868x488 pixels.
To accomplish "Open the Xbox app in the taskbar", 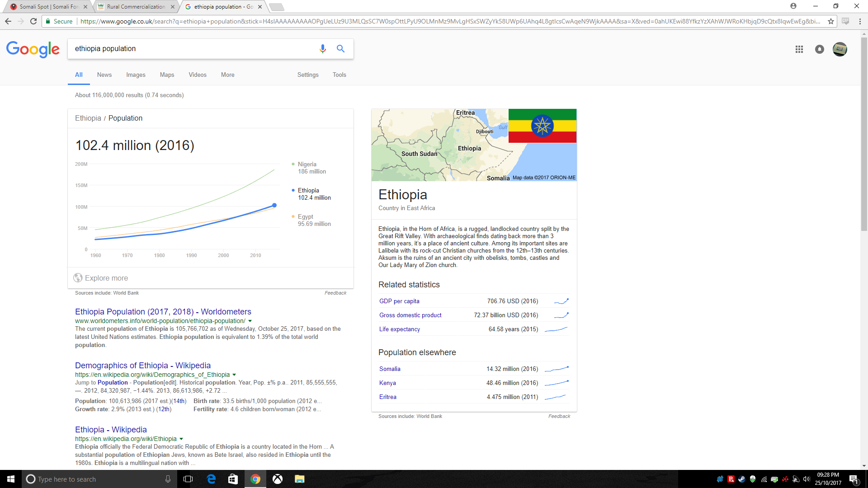I will [278, 479].
